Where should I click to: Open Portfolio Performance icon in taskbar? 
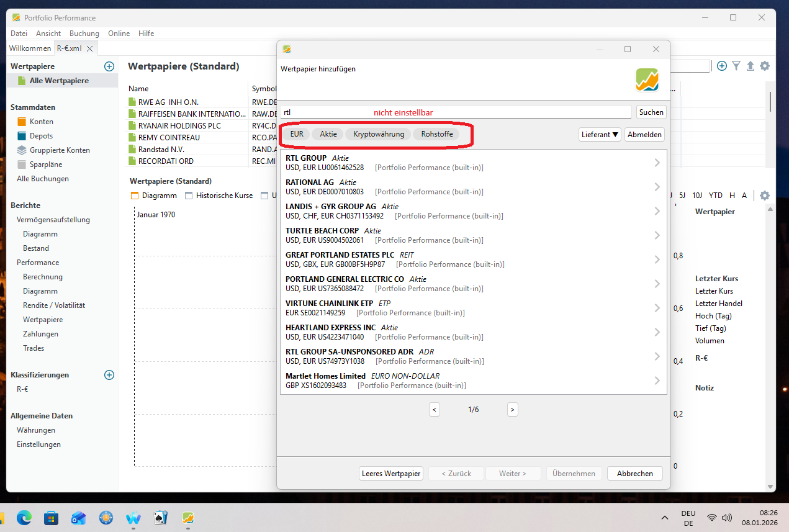coord(188,517)
